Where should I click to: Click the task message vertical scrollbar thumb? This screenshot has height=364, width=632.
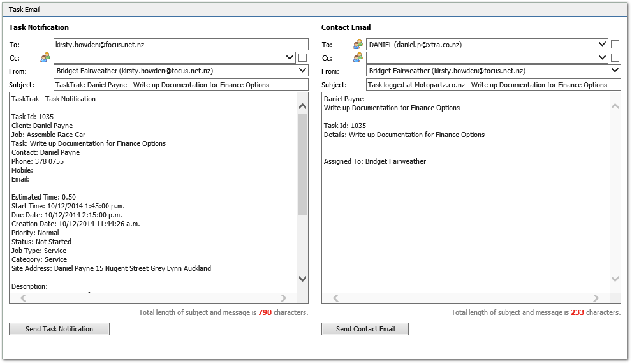pyautogui.click(x=303, y=164)
